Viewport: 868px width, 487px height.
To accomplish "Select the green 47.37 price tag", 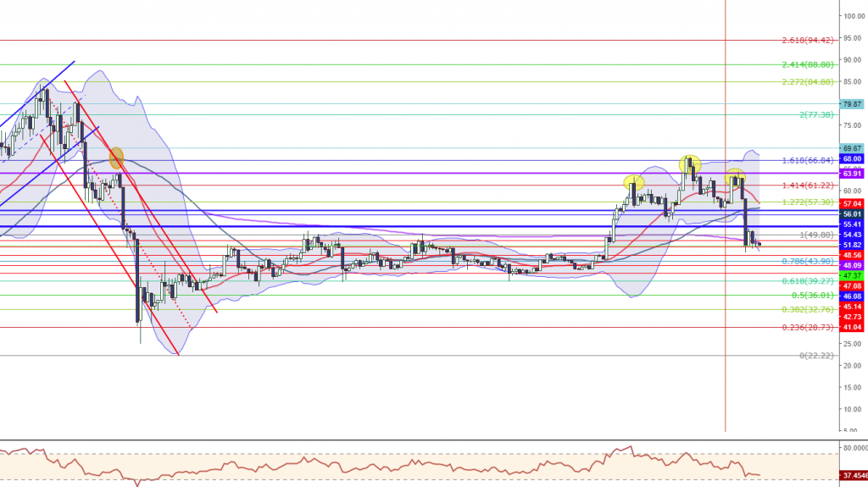I will point(852,275).
